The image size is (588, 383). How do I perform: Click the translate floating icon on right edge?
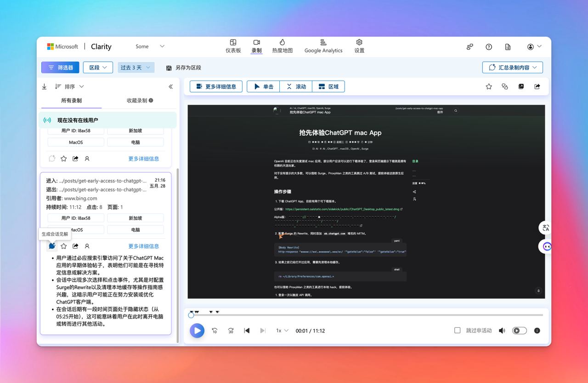click(x=546, y=228)
